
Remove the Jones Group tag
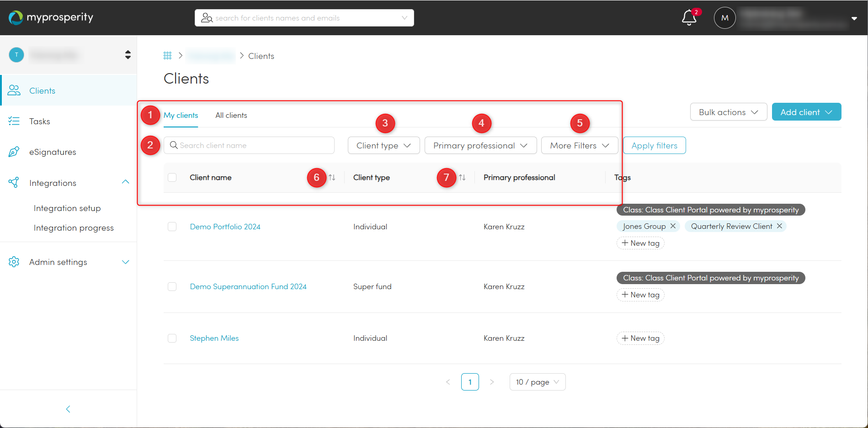click(673, 226)
